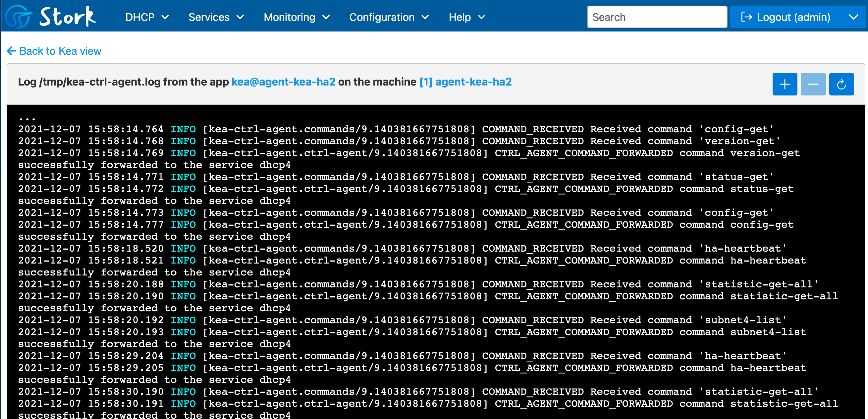868x419 pixels.
Task: Open the chevron next to Logout button
Action: [853, 17]
